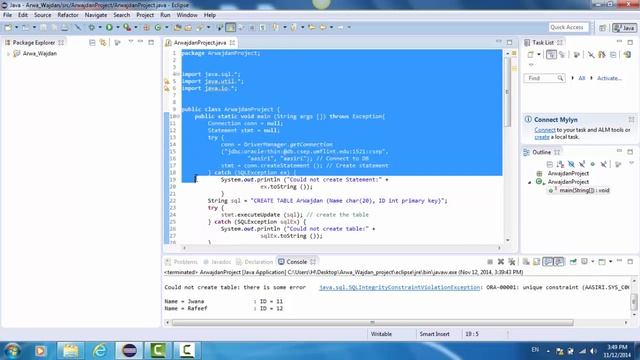Click Terminate square icon in Console
This screenshot has height=360, width=640.
(x=490, y=262)
